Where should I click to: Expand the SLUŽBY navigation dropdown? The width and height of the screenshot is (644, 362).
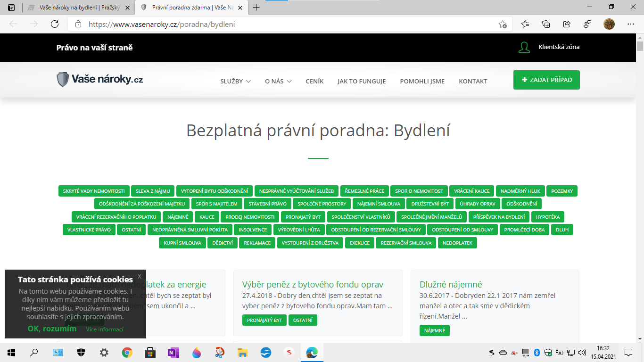(x=235, y=81)
